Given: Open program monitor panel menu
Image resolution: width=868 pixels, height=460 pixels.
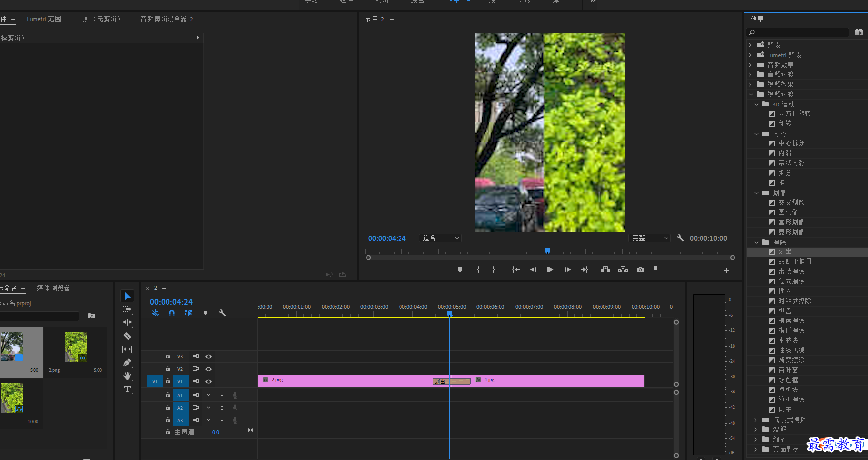Looking at the screenshot, I should coord(392,19).
